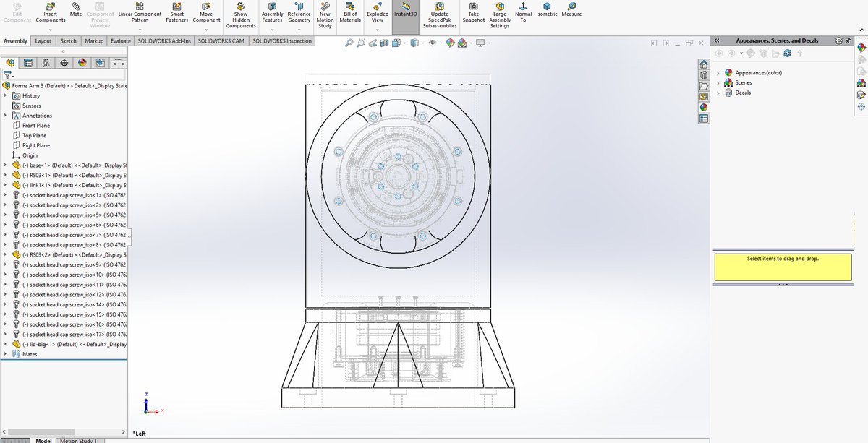Activate Zoom to Area in the view toolbar
The width and height of the screenshot is (868, 443).
[x=361, y=43]
